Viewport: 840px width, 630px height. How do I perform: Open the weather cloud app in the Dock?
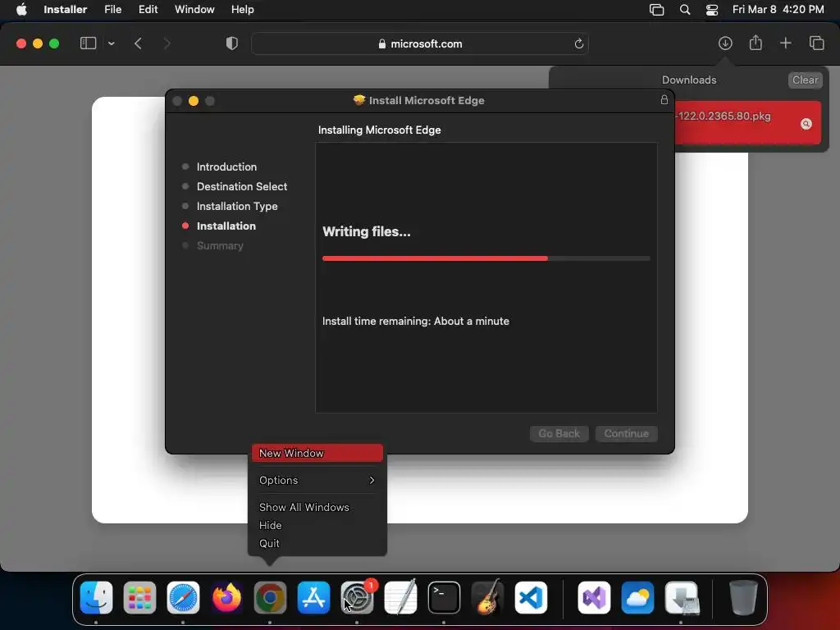tap(637, 597)
